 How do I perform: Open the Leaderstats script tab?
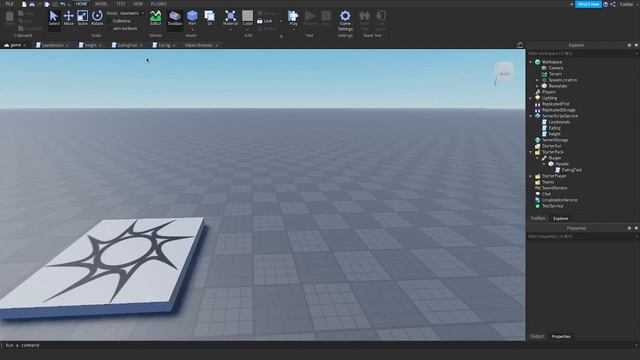52,45
